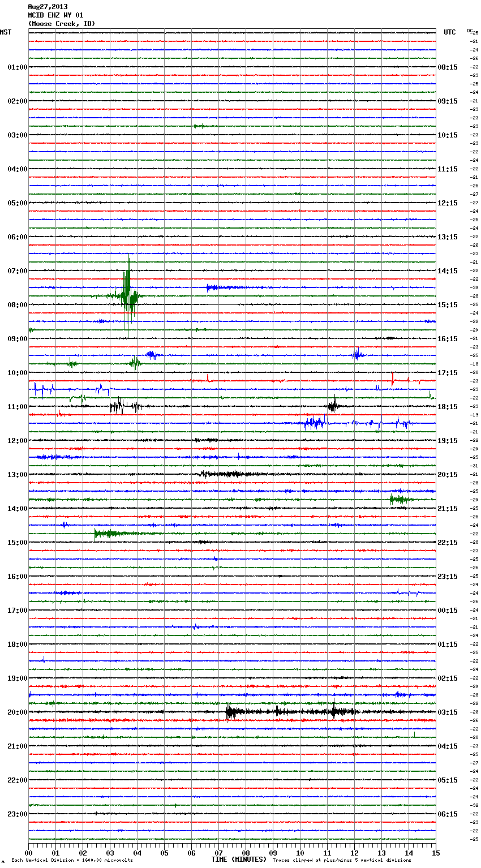Click the 00:15 UTC time label
Image resolution: width=481 pixels, height=868 pixels.
point(448,610)
